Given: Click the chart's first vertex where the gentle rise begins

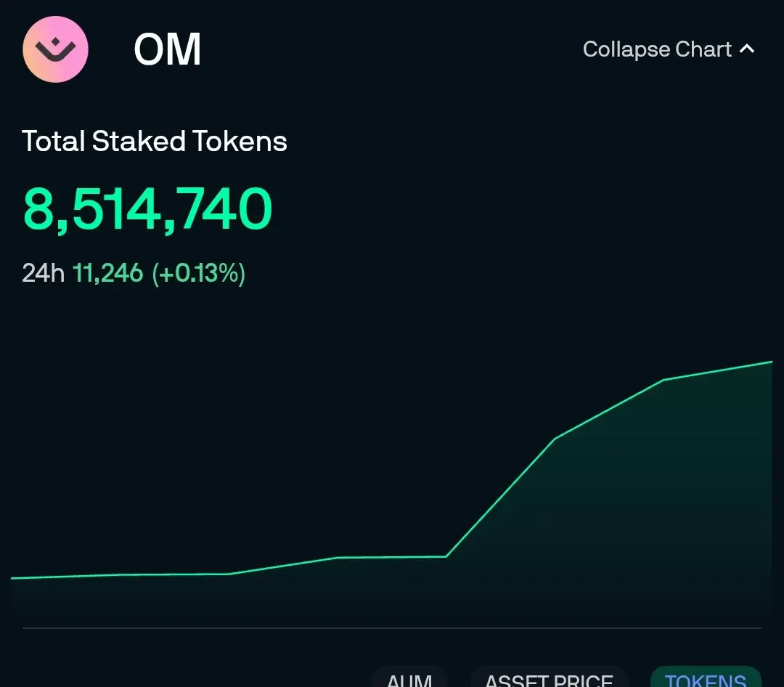Looking at the screenshot, I should point(229,574).
